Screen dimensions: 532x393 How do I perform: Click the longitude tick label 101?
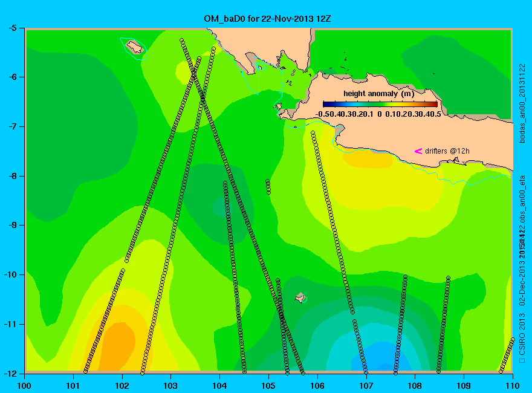[73, 386]
